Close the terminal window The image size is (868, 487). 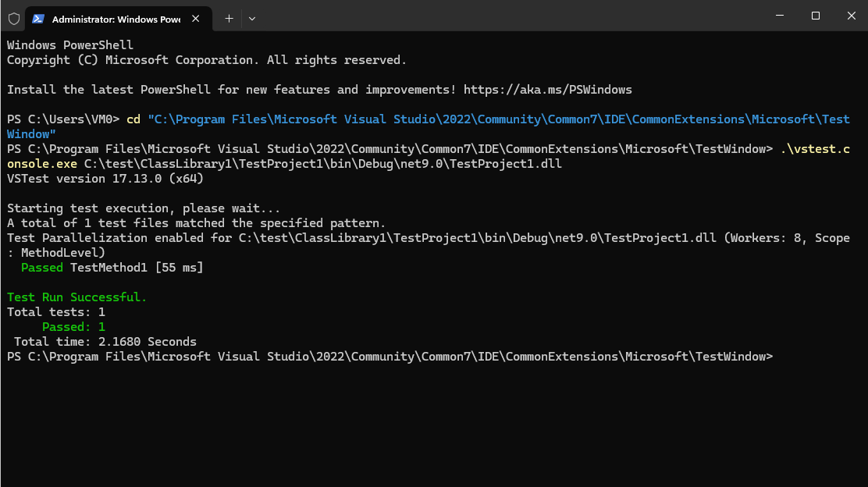pos(851,16)
